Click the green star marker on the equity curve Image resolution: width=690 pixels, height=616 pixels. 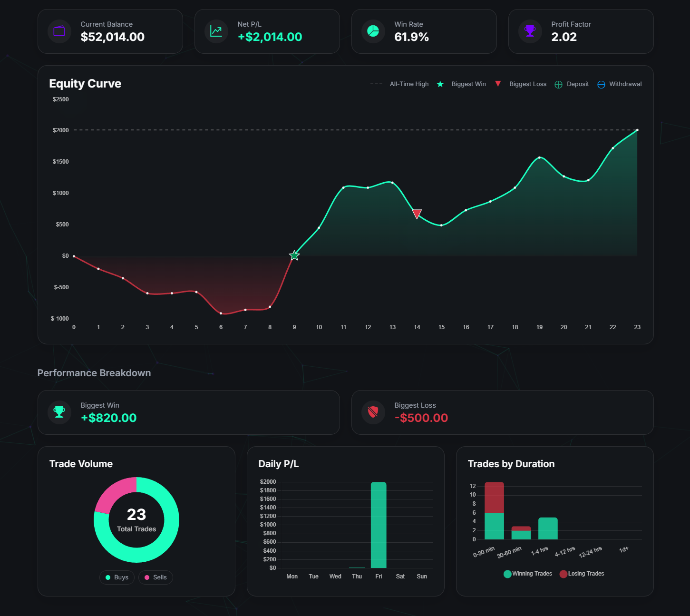point(294,255)
